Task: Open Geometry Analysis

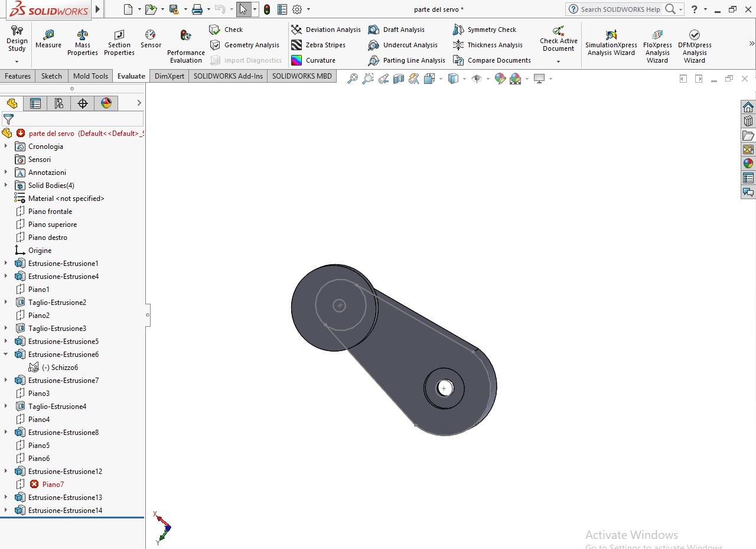Action: (x=245, y=45)
